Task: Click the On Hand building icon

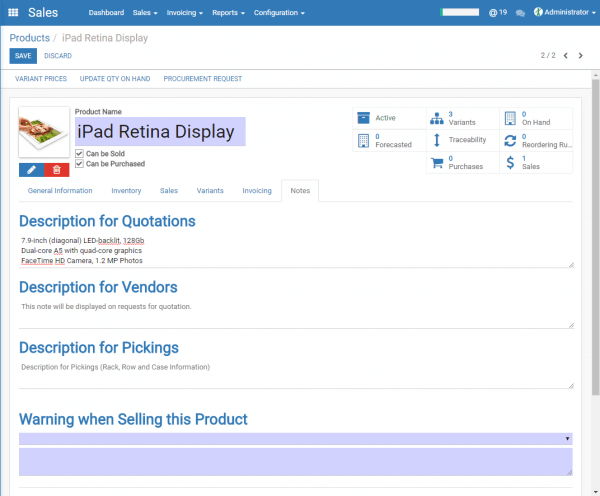Action: pos(510,118)
